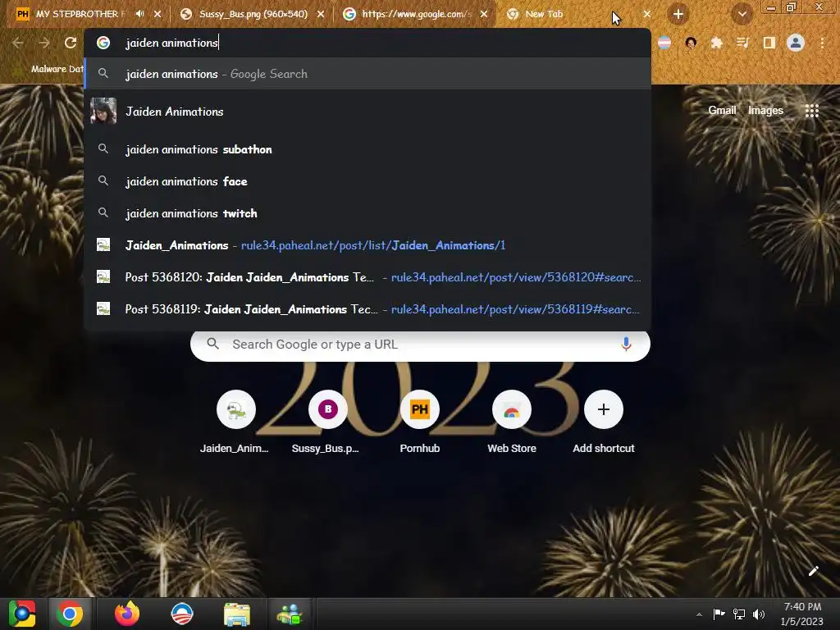Open File Explorer folder in taskbar
The width and height of the screenshot is (840, 630).
237,614
